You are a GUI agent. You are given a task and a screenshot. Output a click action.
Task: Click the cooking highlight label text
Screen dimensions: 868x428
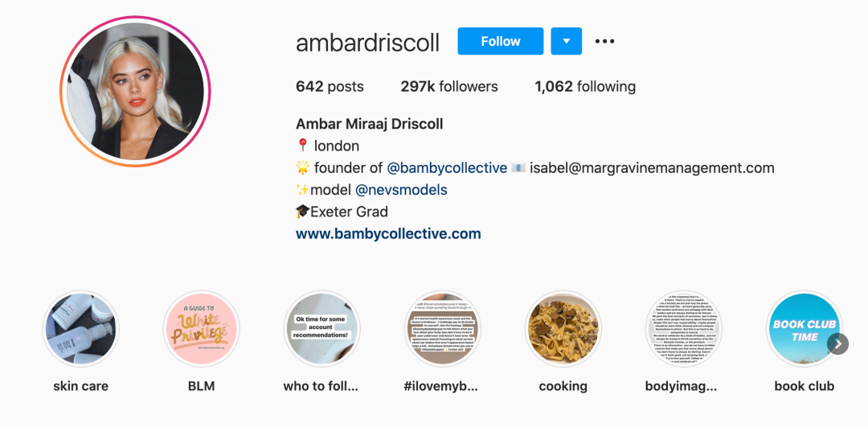(563, 386)
